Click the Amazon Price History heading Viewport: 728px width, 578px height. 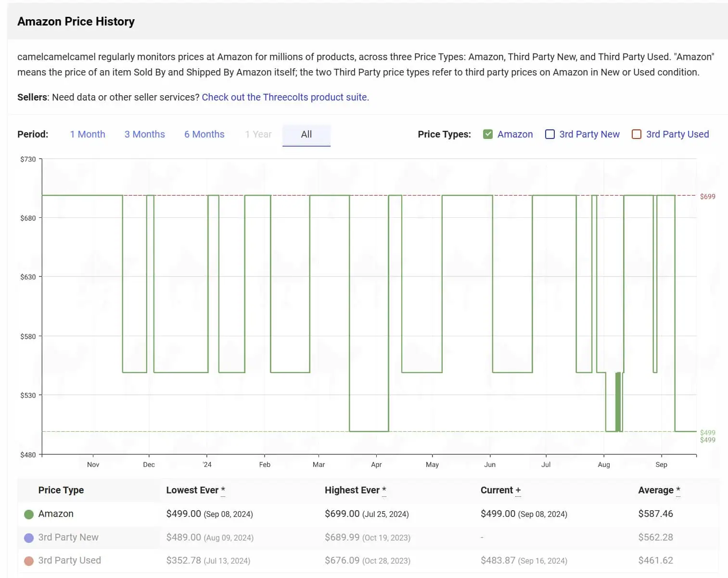76,22
